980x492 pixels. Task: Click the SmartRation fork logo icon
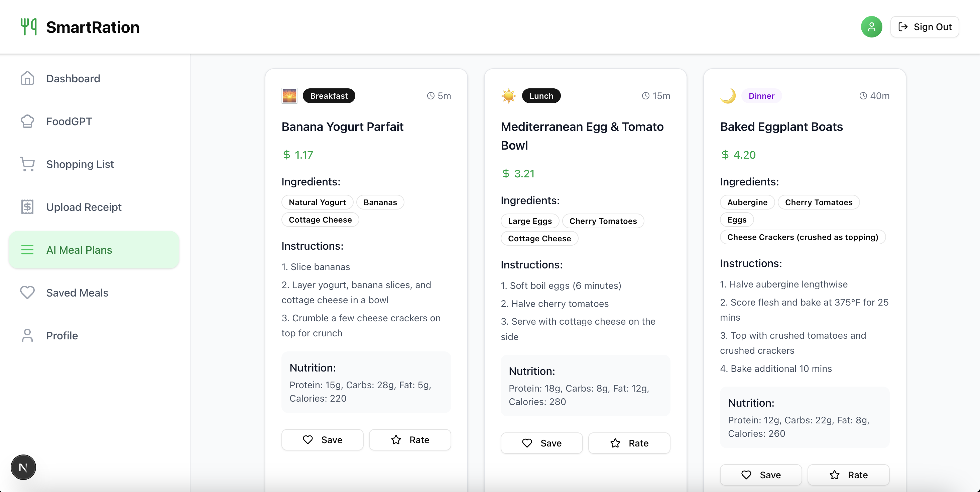(x=28, y=27)
